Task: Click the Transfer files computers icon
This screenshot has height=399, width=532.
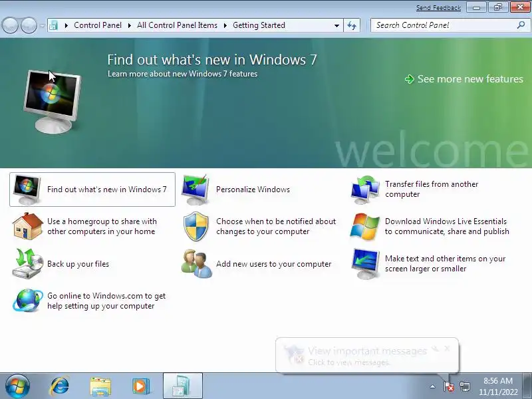Action: (x=364, y=190)
